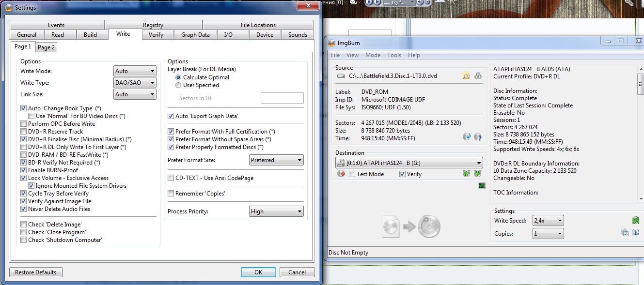The height and width of the screenshot is (285, 644).
Task: Click the gear with checkmark settings icon
Action: [x=625, y=233]
